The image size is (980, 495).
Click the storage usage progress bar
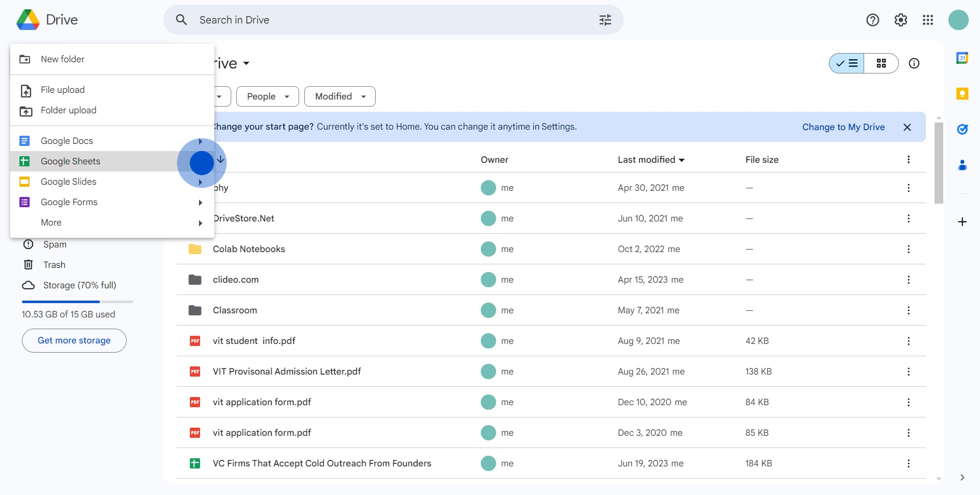click(78, 302)
